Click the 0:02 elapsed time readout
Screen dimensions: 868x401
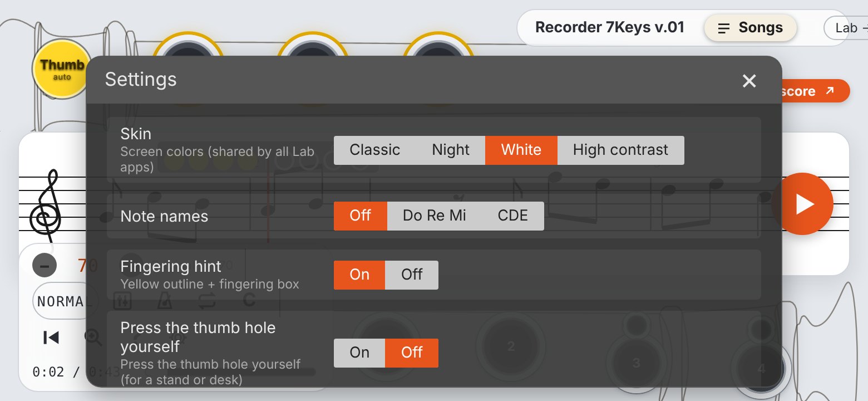48,372
